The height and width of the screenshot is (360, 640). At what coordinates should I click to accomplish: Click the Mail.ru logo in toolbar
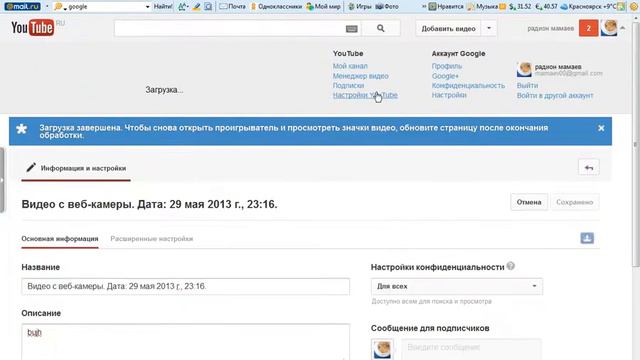(x=22, y=7)
